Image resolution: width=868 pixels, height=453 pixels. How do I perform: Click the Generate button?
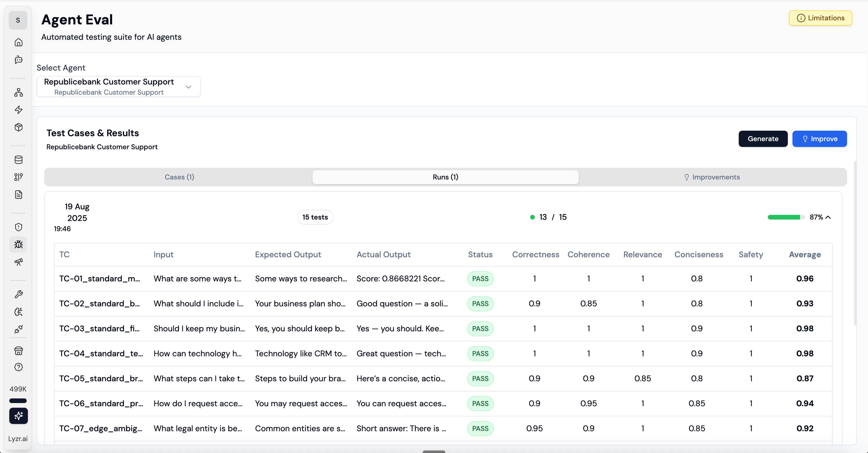(763, 139)
